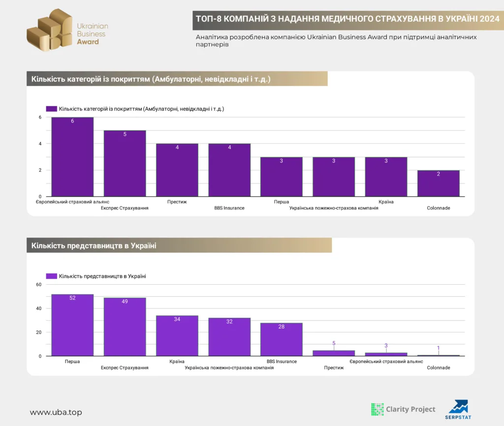Click the Clarity Project green dotted logo
The image size is (504, 426).
tap(378, 409)
